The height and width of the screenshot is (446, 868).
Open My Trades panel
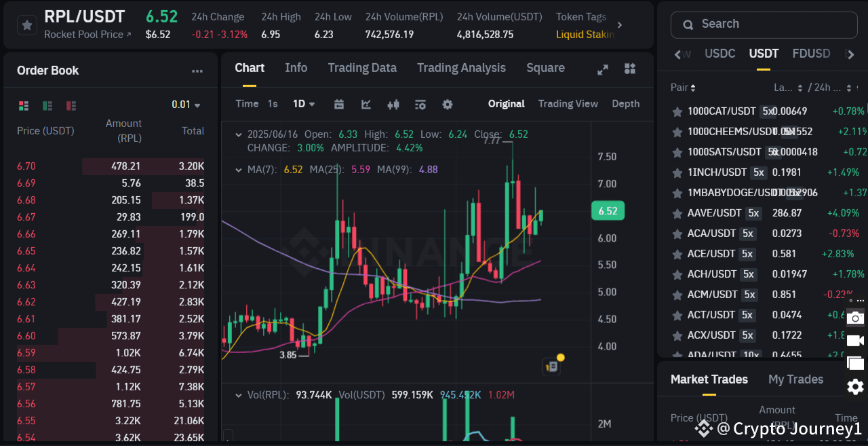pyautogui.click(x=795, y=379)
